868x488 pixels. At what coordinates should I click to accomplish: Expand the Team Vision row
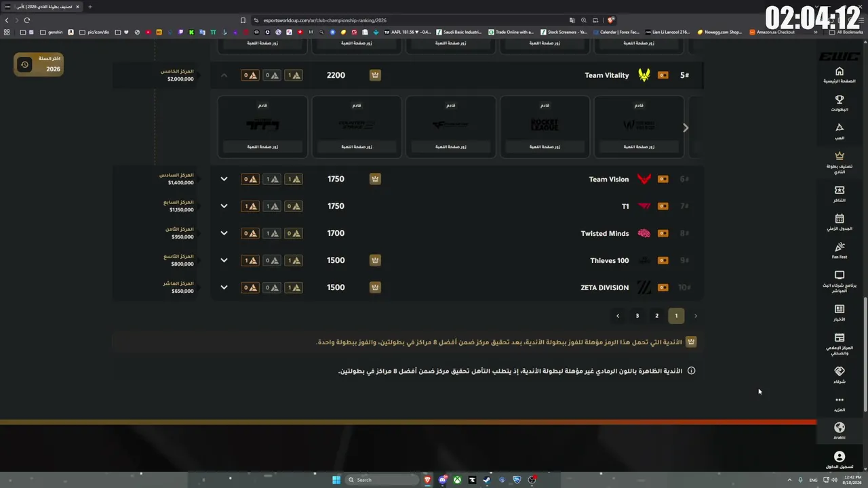224,179
